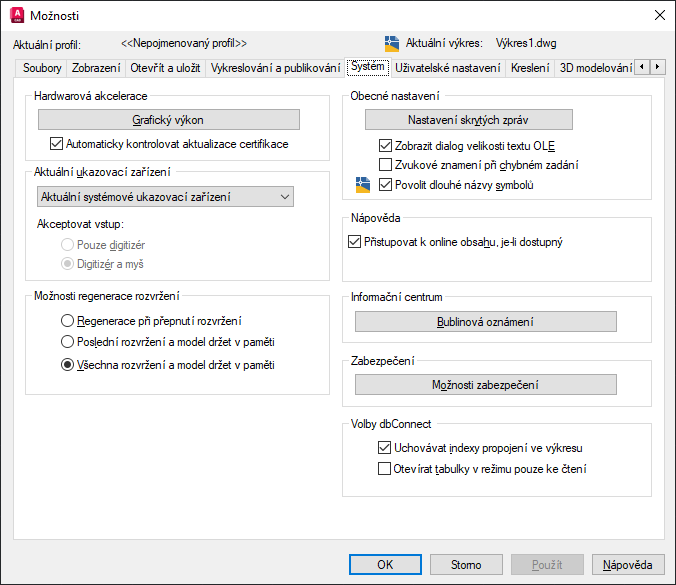Switch to the Soubory tab
Viewport: 676px width, 585px height.
36,68
